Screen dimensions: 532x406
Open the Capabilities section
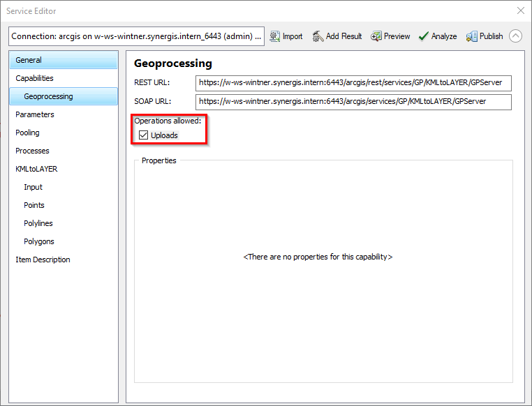pos(34,78)
